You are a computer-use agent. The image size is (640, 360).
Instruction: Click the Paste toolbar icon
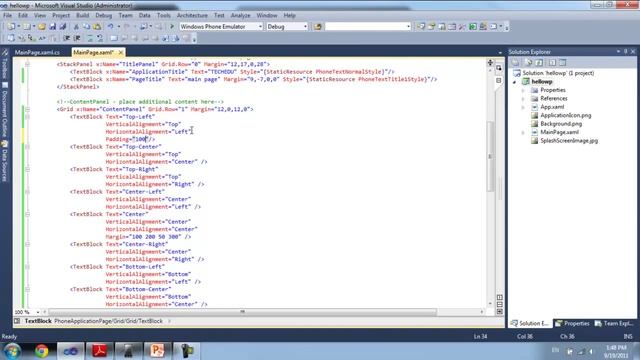tap(97, 27)
